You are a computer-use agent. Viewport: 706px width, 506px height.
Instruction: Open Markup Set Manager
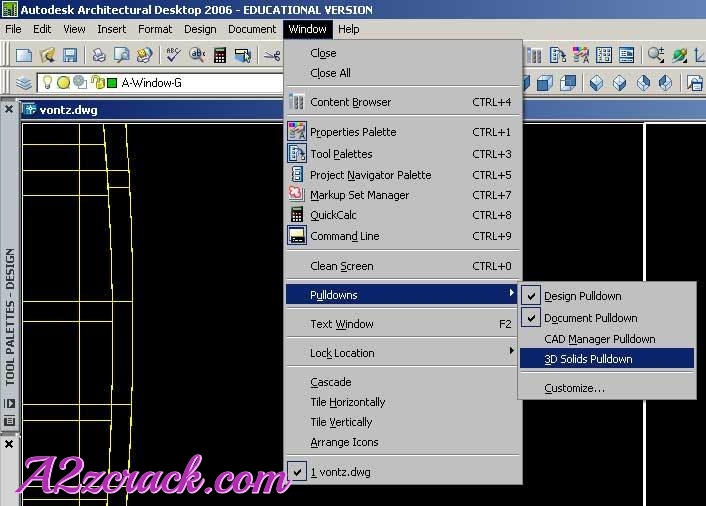(x=403, y=195)
